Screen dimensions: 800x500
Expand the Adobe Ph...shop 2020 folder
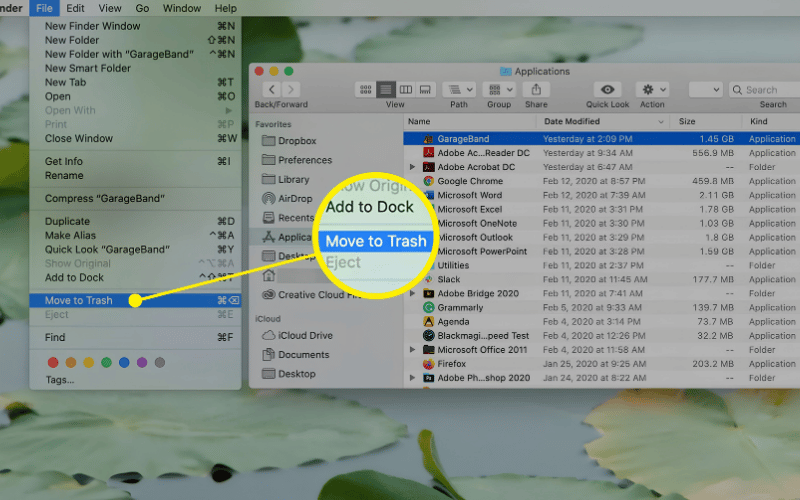pos(412,378)
